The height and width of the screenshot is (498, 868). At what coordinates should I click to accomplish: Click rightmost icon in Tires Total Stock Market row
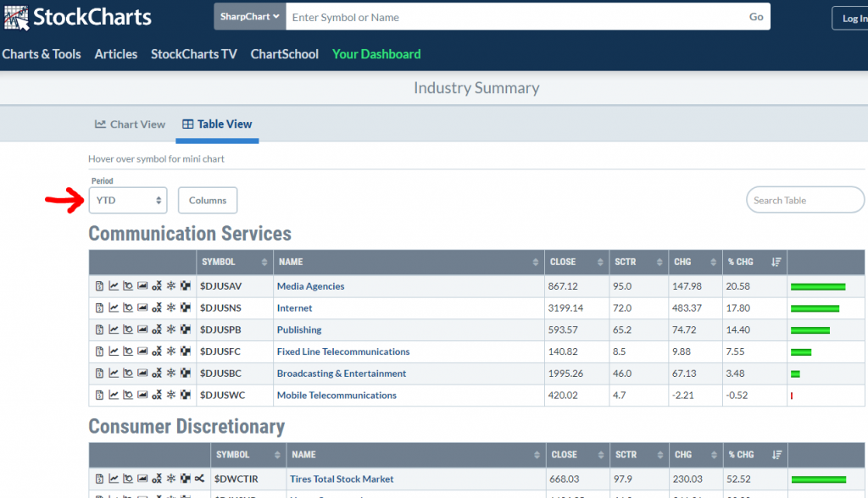click(199, 479)
